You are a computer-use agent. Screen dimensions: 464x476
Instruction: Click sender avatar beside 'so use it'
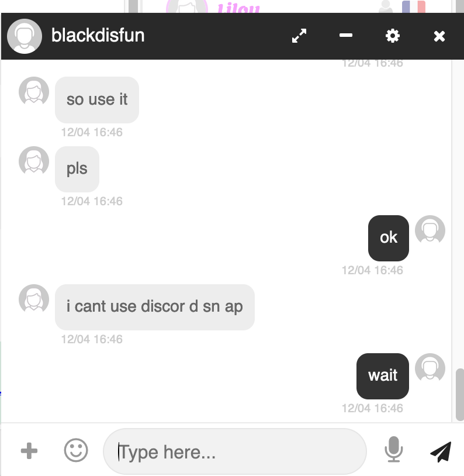click(34, 91)
